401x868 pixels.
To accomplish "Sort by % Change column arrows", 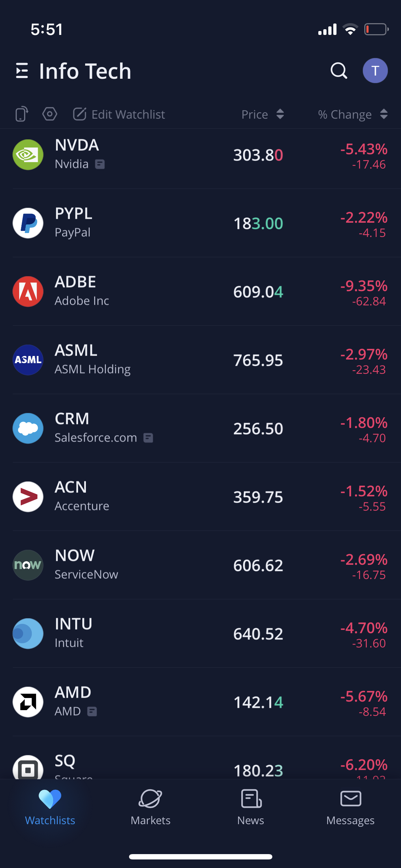I will click(384, 114).
